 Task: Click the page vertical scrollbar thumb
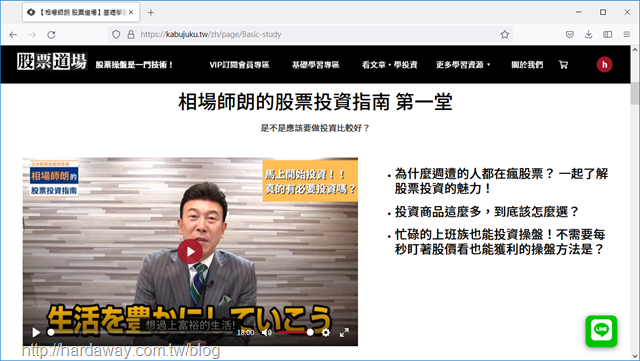coord(635,93)
